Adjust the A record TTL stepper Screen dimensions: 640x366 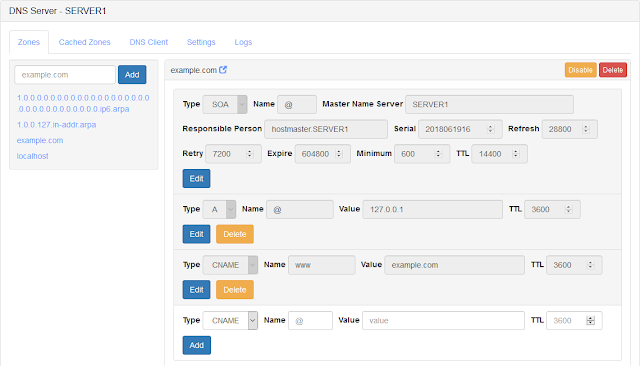pyautogui.click(x=568, y=209)
